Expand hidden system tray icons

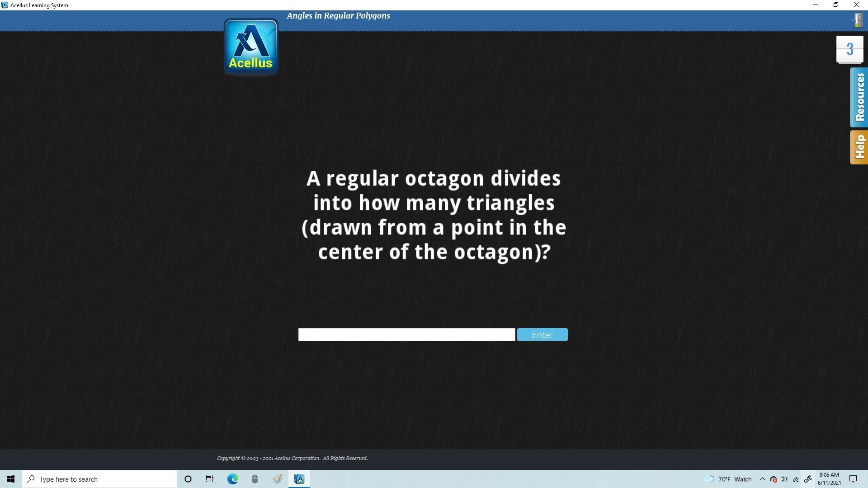pyautogui.click(x=762, y=479)
